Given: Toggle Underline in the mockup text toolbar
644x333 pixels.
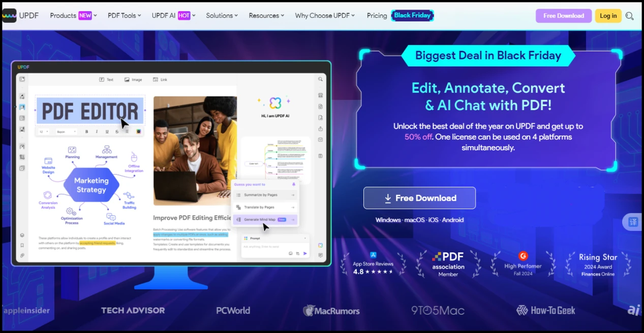Looking at the screenshot, I should [107, 132].
